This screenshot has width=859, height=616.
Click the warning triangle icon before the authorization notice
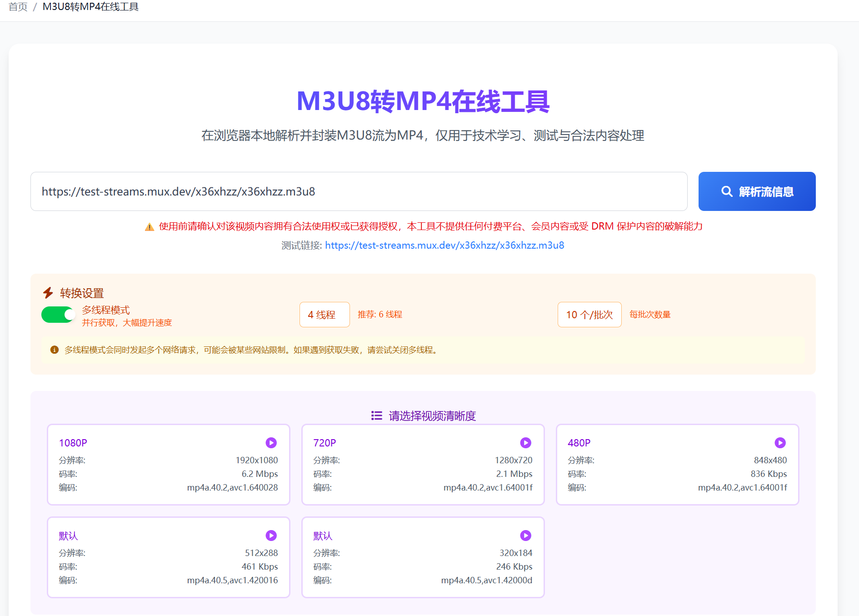coord(149,226)
